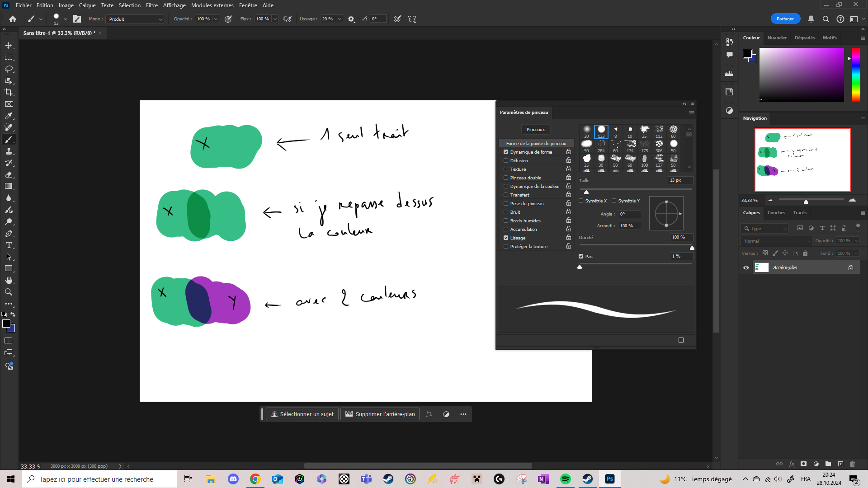Select the Horizontal Type tool
The image size is (868, 488).
(9, 245)
